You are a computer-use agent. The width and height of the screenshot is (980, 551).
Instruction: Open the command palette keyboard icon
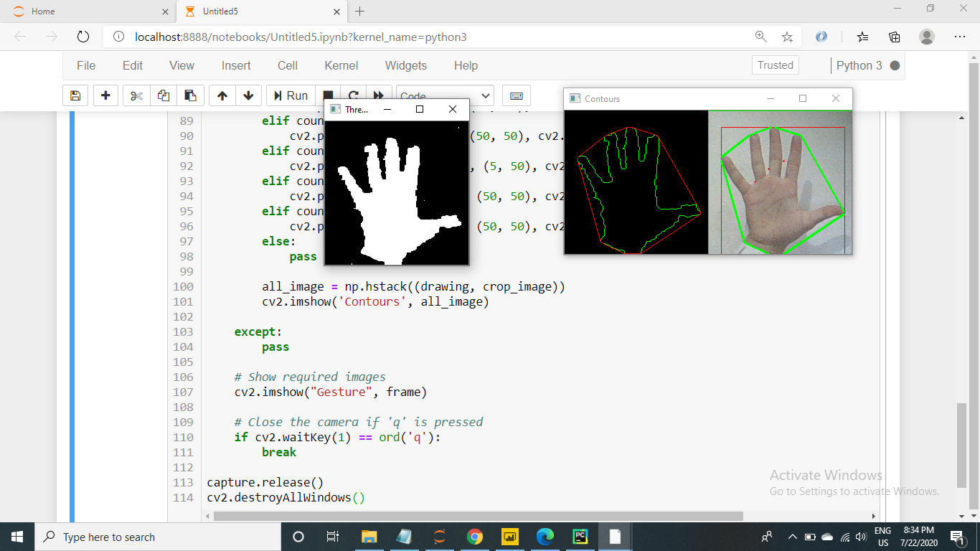516,95
